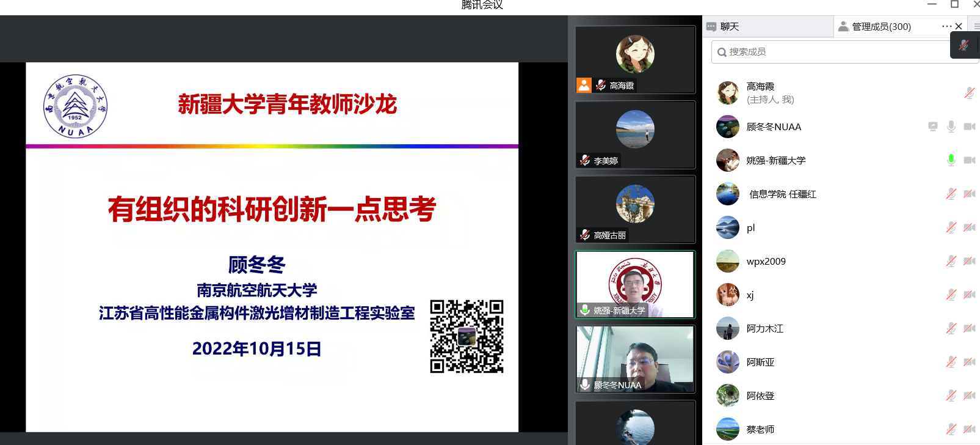
Task: Click muted mic icon on 高娅古丽 video tile
Action: [585, 235]
